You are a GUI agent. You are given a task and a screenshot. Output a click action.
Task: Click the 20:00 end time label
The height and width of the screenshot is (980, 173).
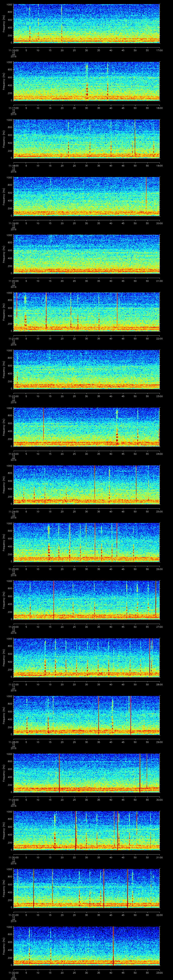pyautogui.click(x=159, y=223)
